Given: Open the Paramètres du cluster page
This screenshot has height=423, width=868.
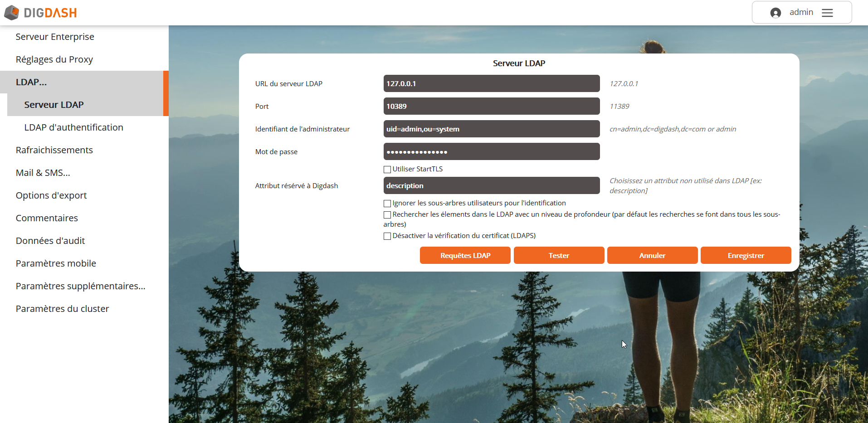Looking at the screenshot, I should point(62,309).
